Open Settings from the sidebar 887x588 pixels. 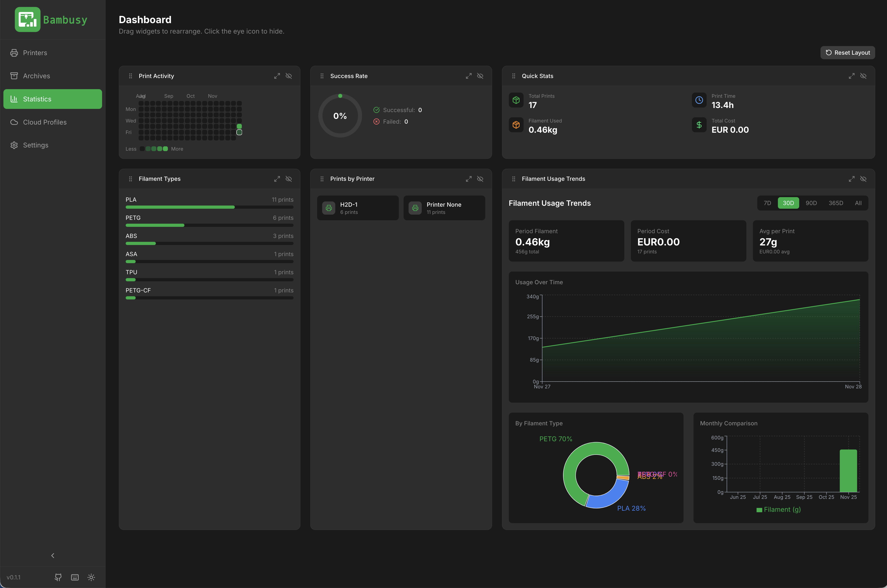52,145
